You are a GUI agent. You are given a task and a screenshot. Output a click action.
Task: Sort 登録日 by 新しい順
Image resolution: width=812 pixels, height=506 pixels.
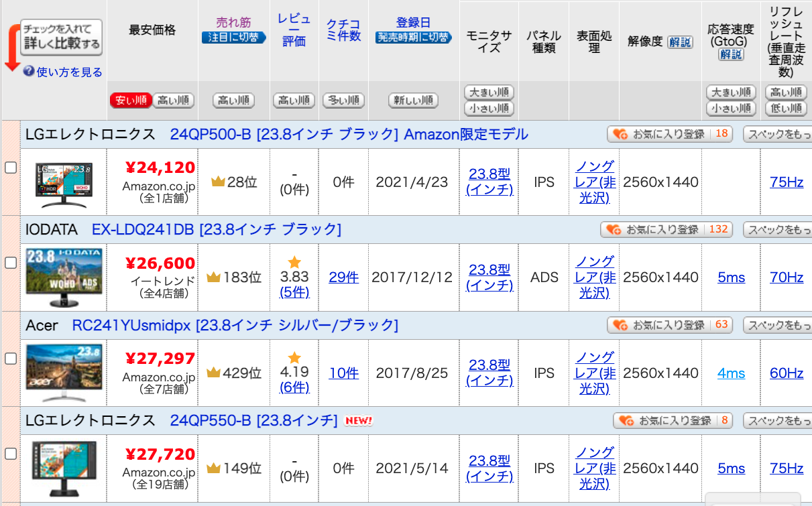point(412,101)
